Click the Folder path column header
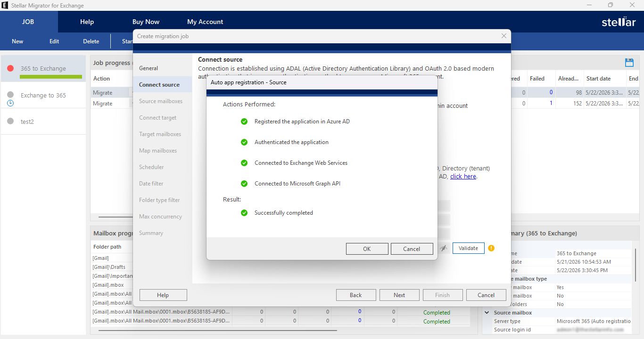This screenshot has height=339, width=644. tap(107, 247)
